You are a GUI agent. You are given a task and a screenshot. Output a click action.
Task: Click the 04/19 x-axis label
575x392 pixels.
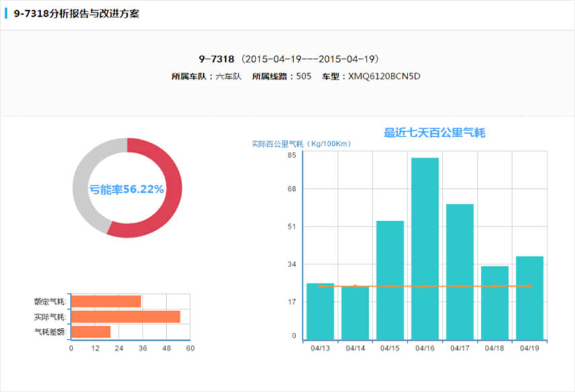(x=529, y=348)
